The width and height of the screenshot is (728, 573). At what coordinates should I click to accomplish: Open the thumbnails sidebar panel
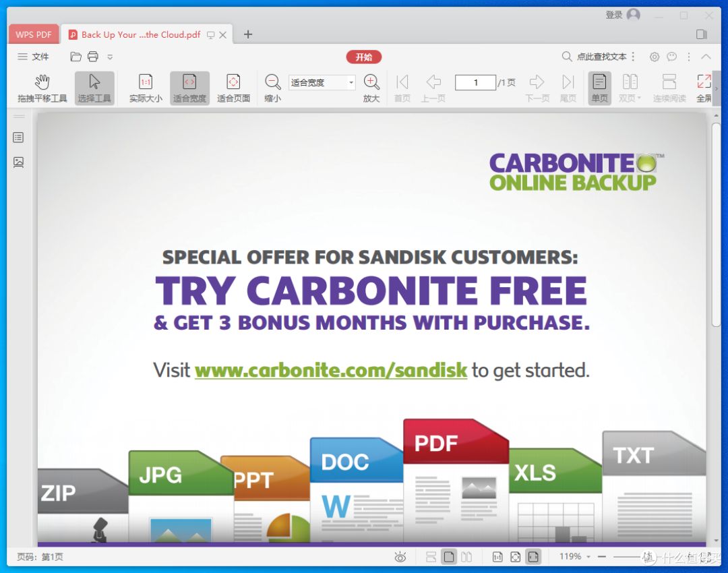click(x=19, y=162)
